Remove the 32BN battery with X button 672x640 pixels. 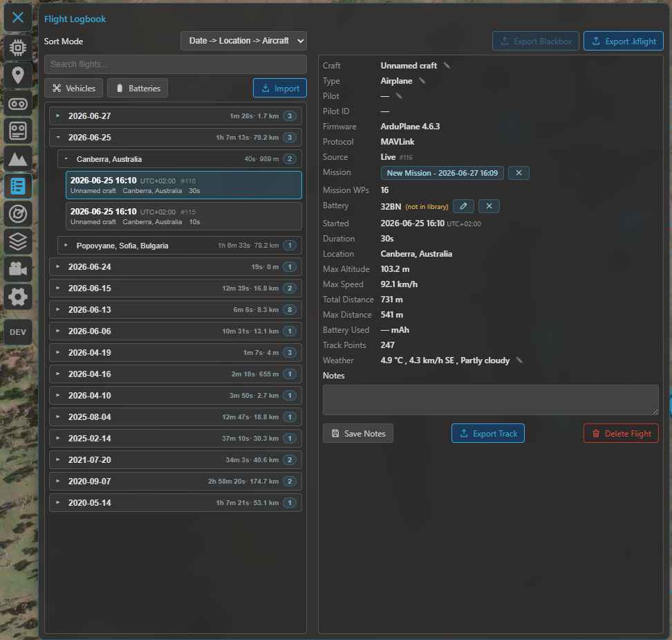(x=489, y=206)
